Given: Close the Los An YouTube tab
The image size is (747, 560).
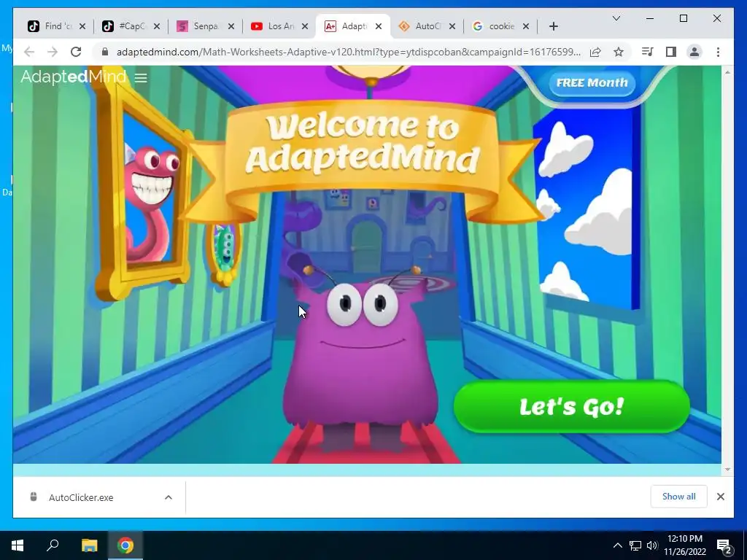Looking at the screenshot, I should click(306, 26).
